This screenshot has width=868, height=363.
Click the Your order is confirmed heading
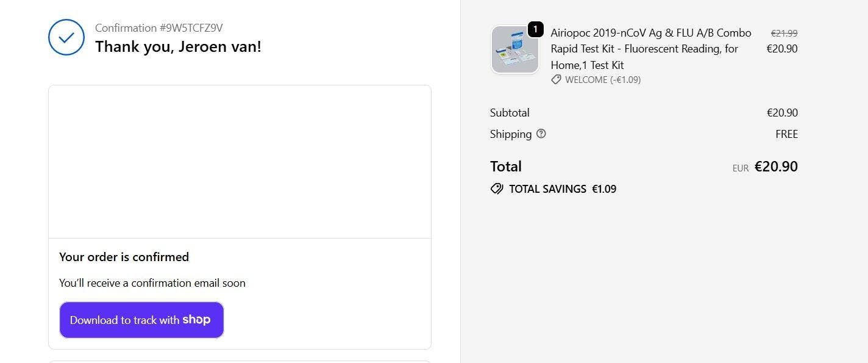pyautogui.click(x=124, y=257)
